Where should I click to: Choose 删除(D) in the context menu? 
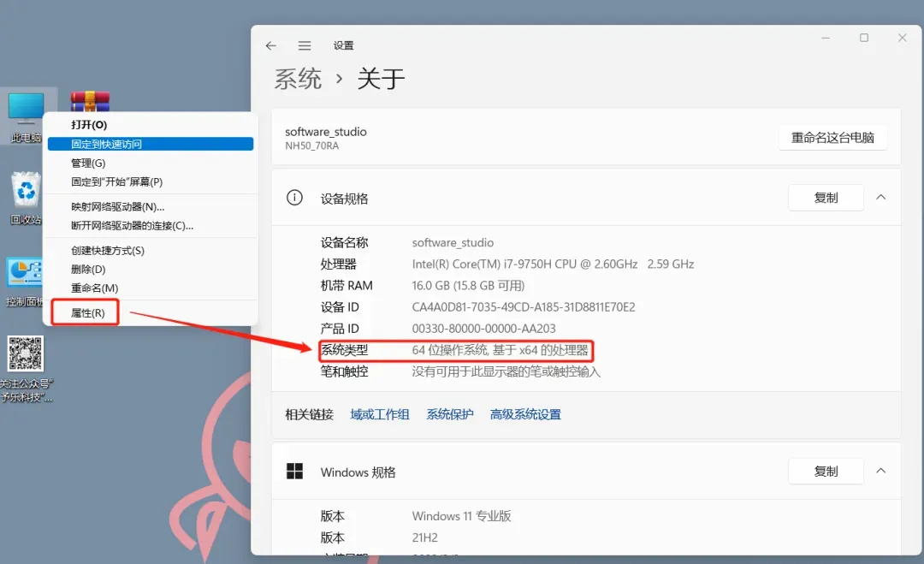152,269
